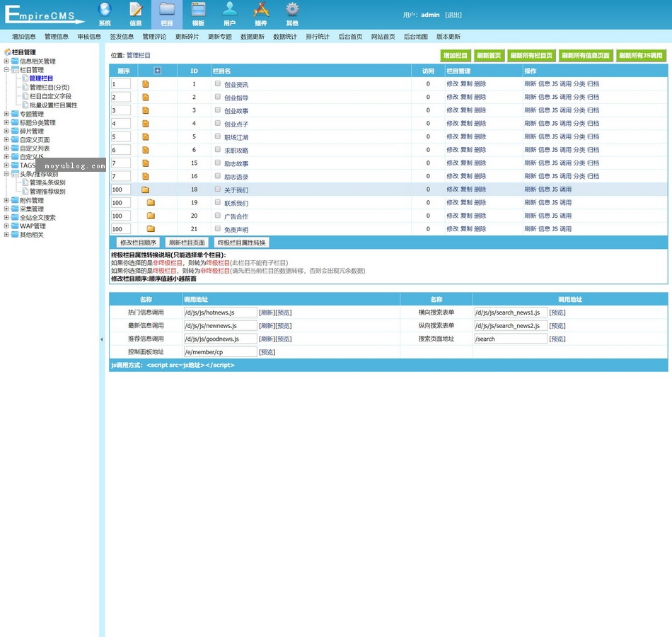Screen dimensions: 672x637
Task: Click the file icon for 励志语录 row
Action: pyautogui.click(x=146, y=176)
